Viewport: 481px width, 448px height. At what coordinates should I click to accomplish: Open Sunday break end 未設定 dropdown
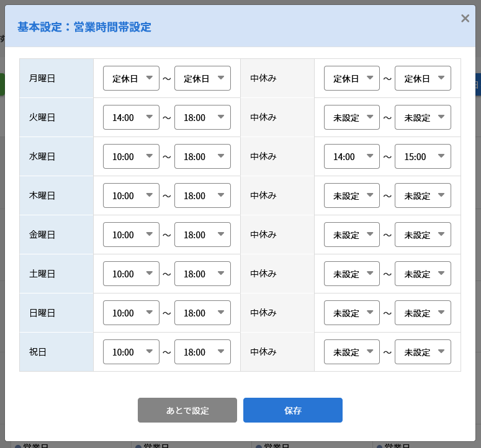tap(423, 313)
